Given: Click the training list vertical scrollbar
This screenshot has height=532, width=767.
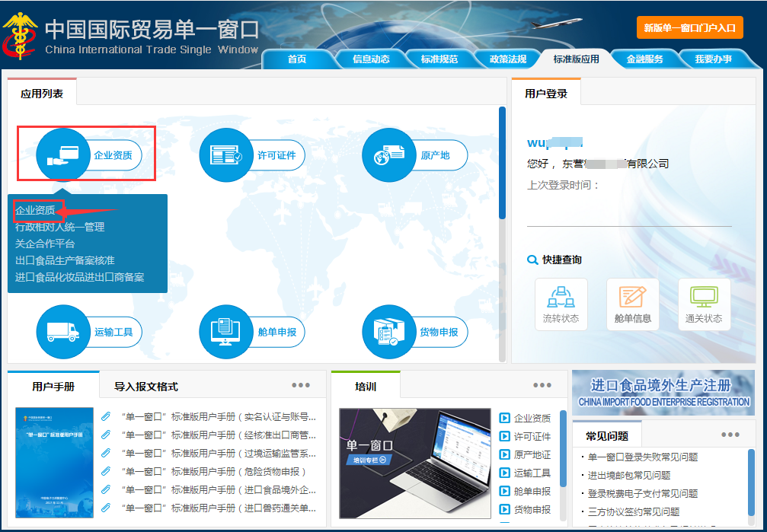Looking at the screenshot, I should pyautogui.click(x=563, y=448).
